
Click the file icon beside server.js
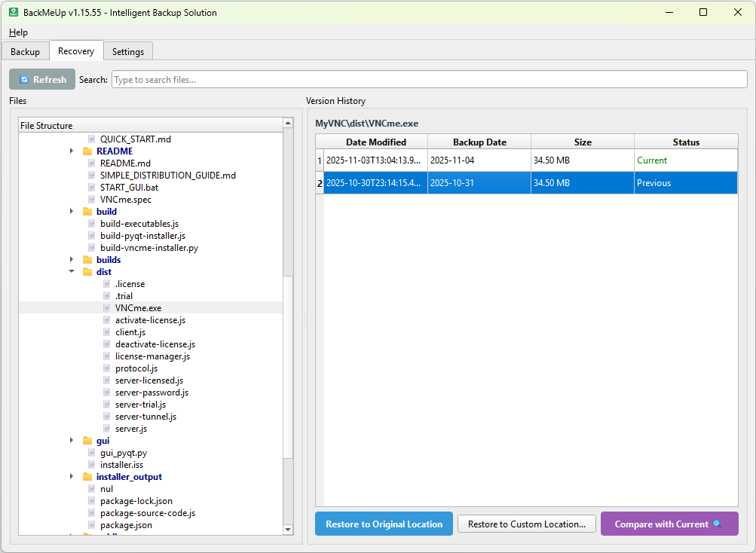click(106, 428)
